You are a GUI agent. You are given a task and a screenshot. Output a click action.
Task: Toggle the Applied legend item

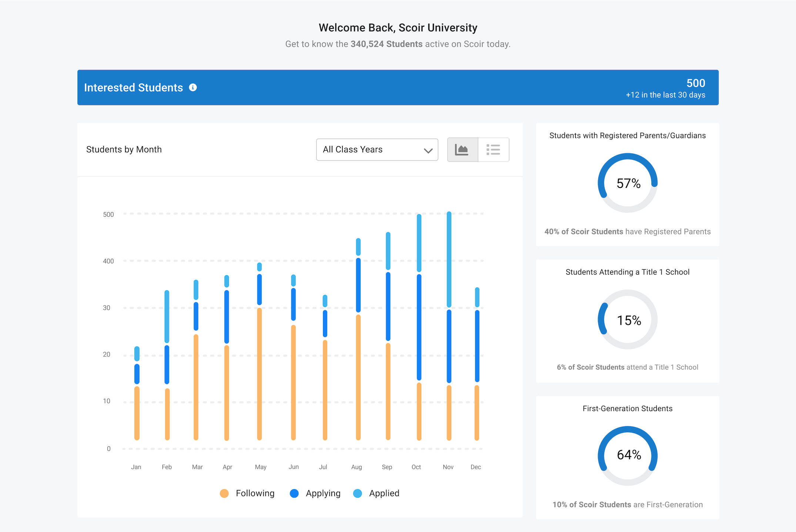(x=377, y=493)
